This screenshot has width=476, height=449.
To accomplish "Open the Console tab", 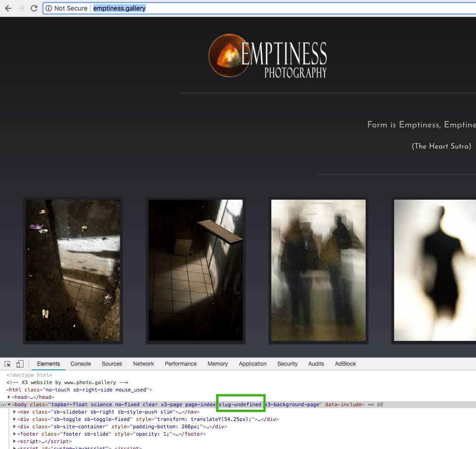I will coord(80,364).
